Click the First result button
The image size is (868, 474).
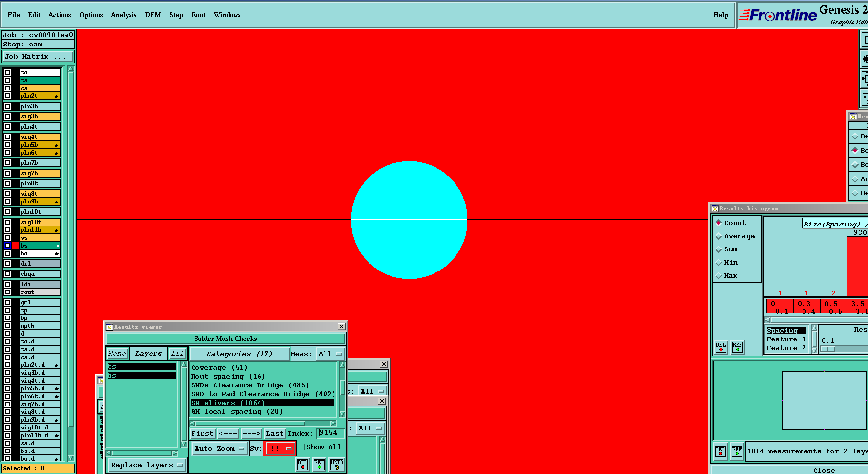[202, 434]
